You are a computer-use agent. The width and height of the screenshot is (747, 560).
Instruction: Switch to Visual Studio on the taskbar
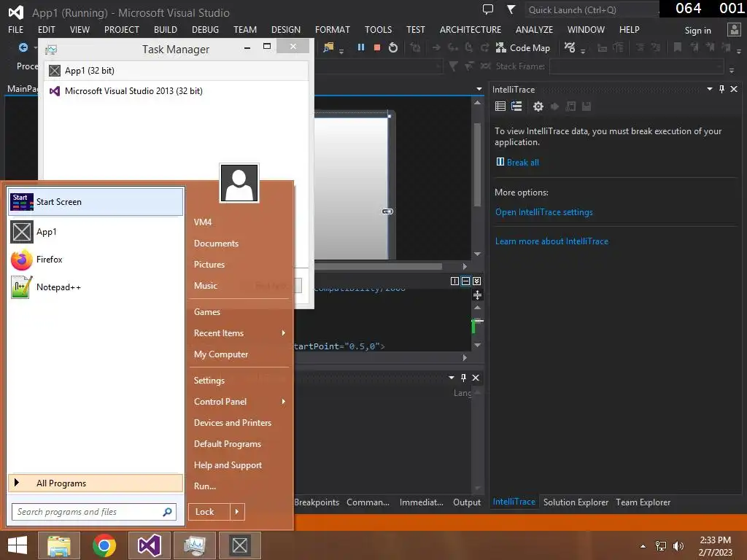[x=149, y=545]
